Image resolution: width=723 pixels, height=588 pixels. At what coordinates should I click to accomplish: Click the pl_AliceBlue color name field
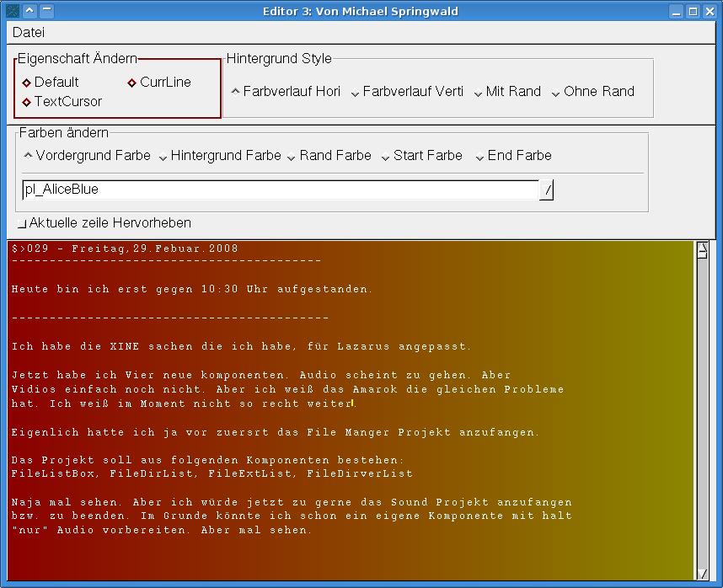[278, 190]
